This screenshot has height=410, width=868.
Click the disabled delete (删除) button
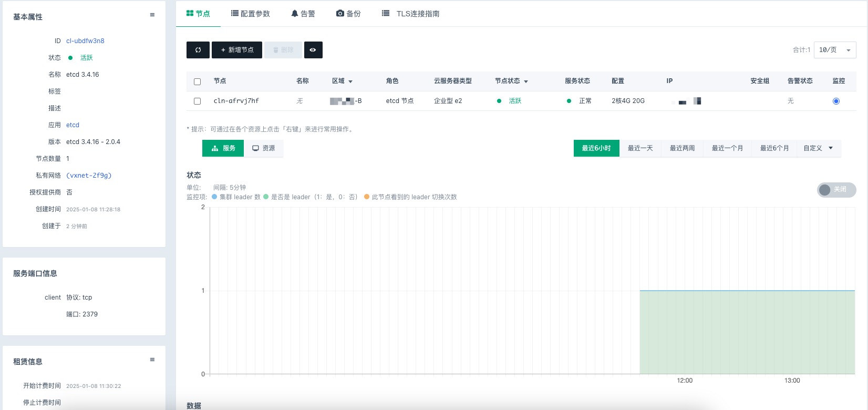[x=283, y=50]
